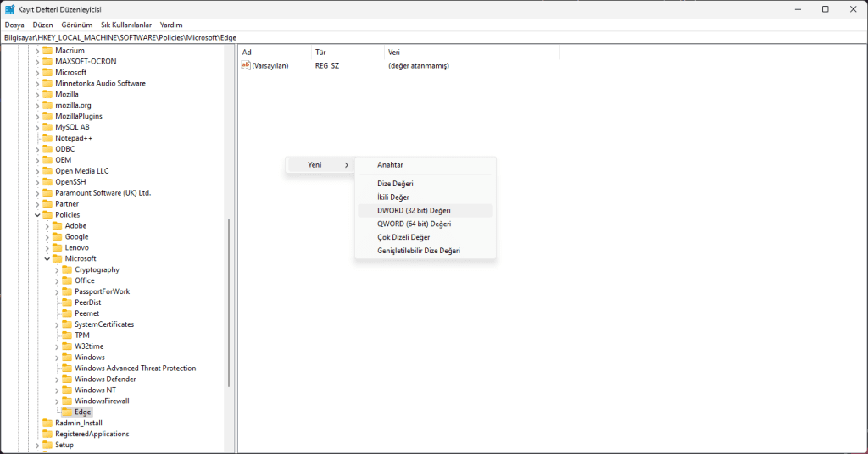Click the Partner folder icon
Viewport: 868px width, 454px height.
pyautogui.click(x=47, y=203)
